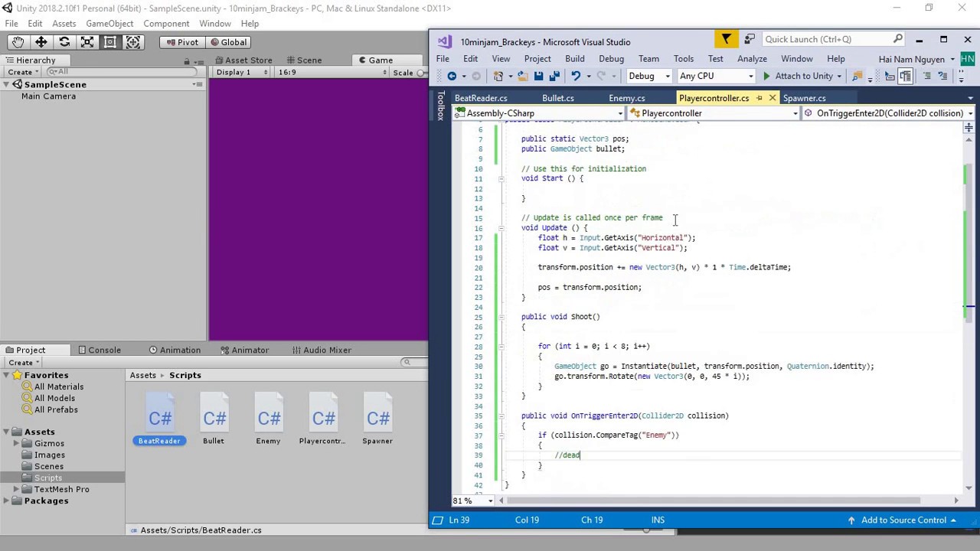Switch to the BeatReader.cs tab
Image resolution: width=980 pixels, height=551 pixels.
[x=481, y=98]
